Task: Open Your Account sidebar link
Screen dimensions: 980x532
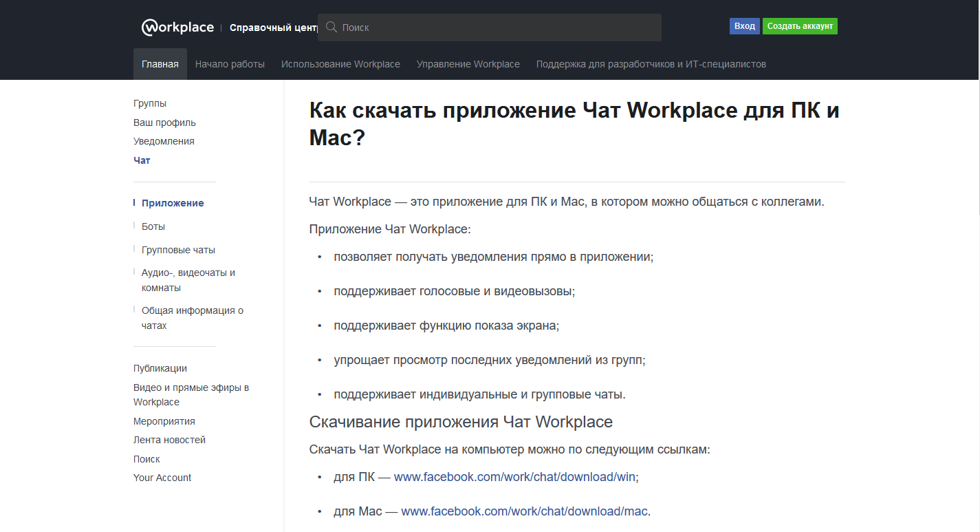Action: (162, 478)
